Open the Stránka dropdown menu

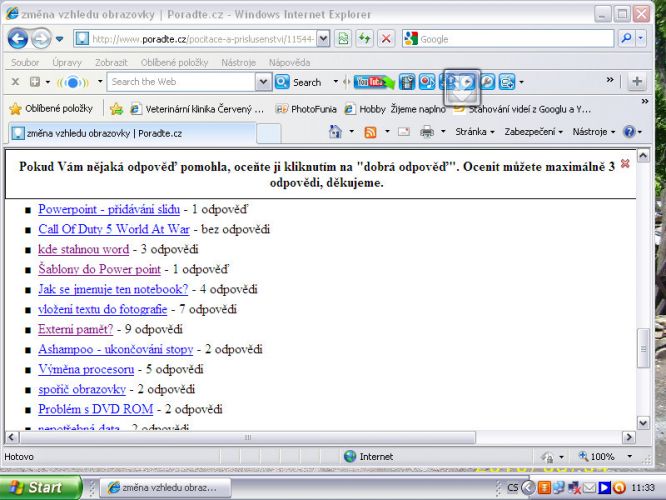(475, 132)
